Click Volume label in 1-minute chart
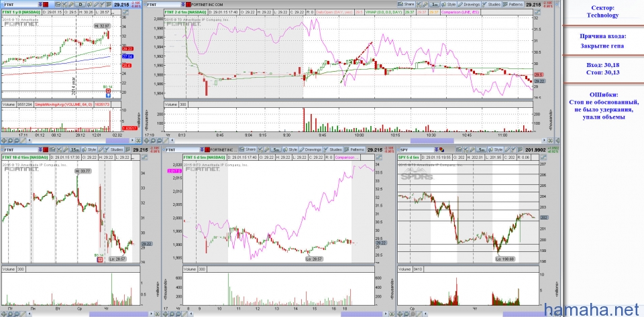 coord(171,105)
